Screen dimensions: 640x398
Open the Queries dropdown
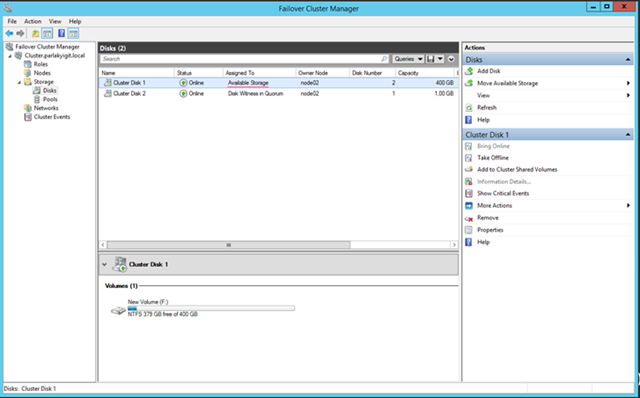point(408,59)
